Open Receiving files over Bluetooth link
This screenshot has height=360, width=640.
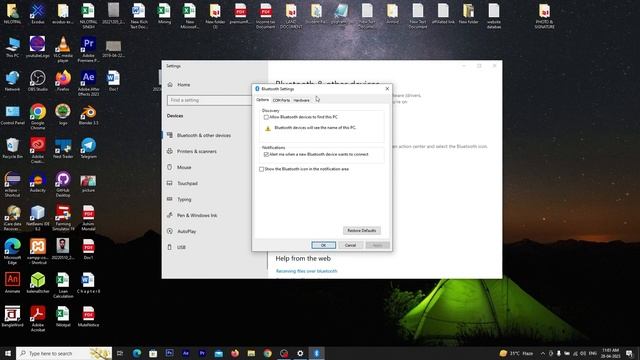point(307,271)
